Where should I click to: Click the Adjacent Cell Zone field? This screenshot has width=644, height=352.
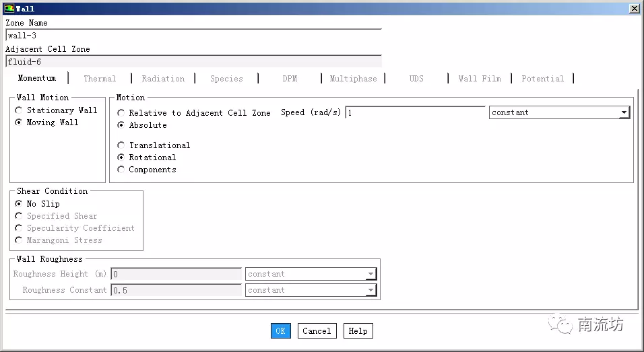194,61
